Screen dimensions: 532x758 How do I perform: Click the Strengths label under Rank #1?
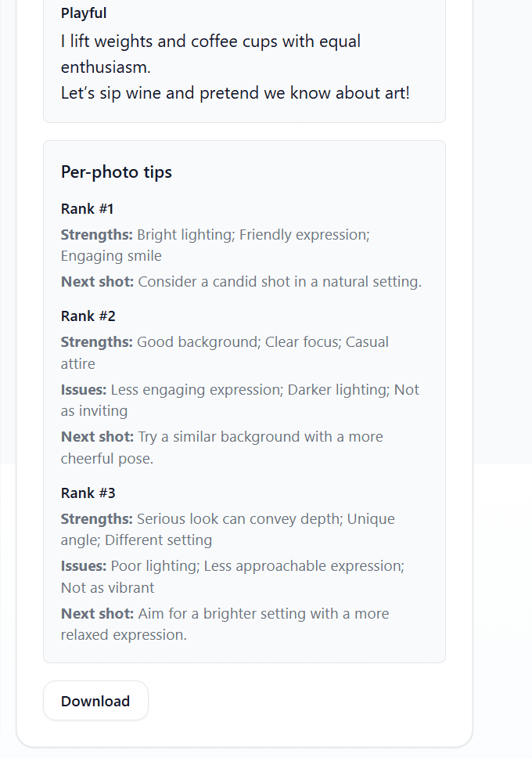[95, 234]
